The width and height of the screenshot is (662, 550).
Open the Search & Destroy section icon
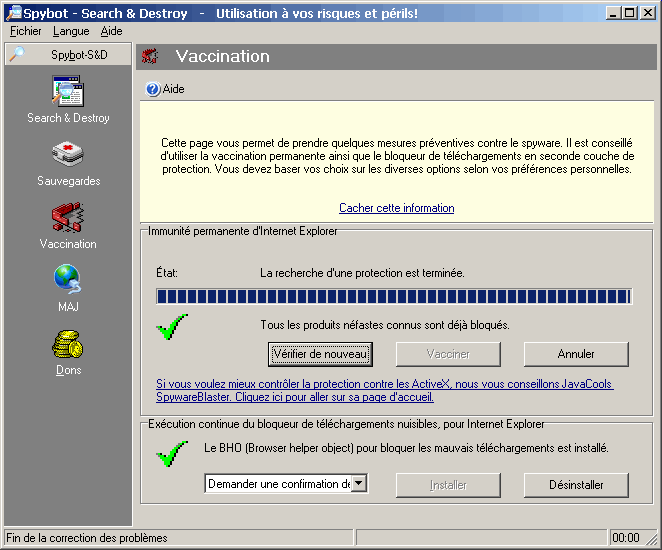[x=68, y=91]
